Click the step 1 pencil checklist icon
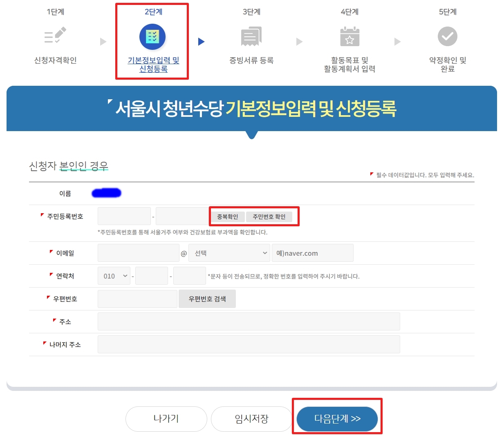 [55, 36]
